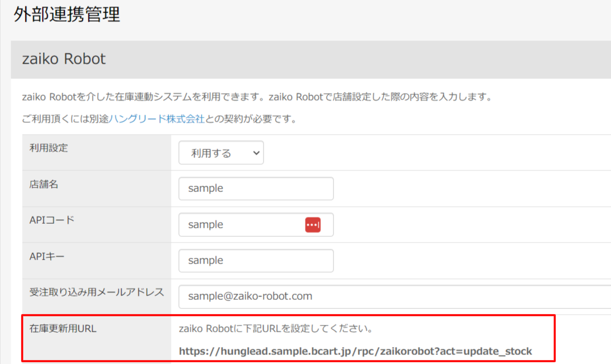Screen dimensions: 611x364
Task: Focus the APIコード text field
Action: coord(256,225)
